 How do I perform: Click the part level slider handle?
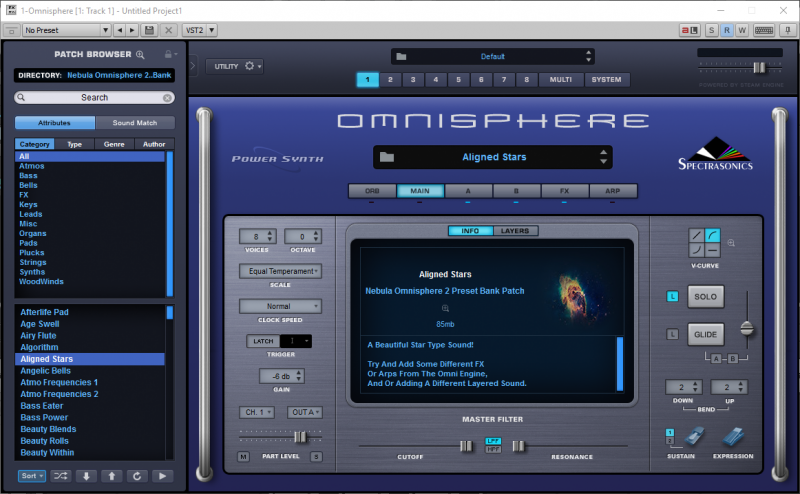coord(300,437)
